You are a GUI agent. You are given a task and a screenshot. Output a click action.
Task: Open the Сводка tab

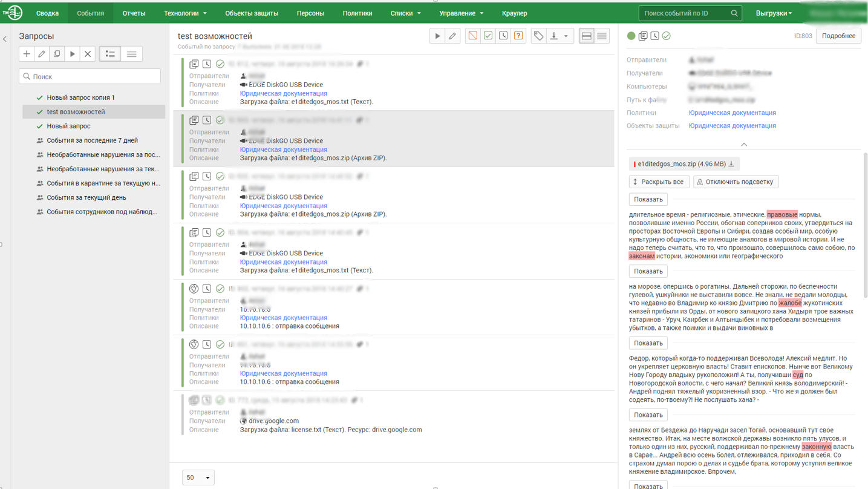tap(47, 13)
